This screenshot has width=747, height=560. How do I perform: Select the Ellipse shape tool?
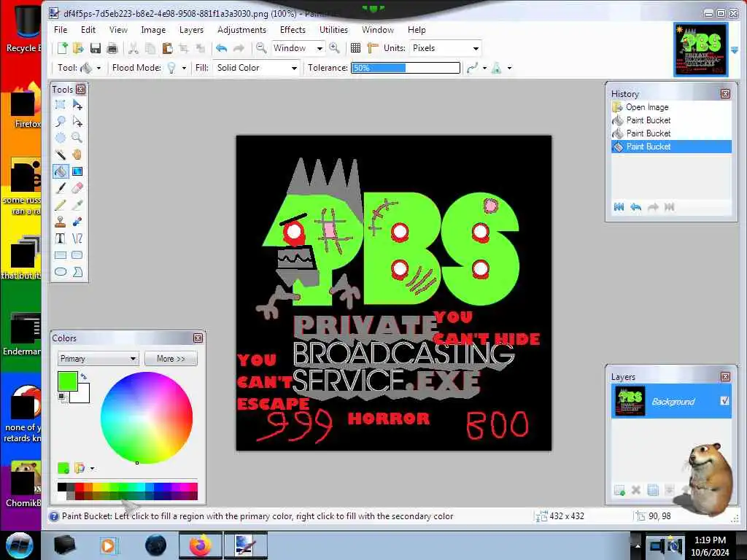point(61,272)
